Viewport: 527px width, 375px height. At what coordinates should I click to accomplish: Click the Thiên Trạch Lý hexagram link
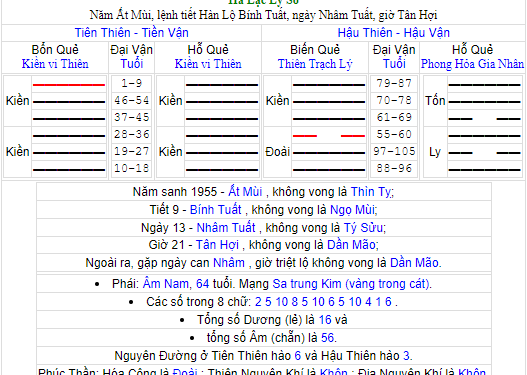click(315, 64)
